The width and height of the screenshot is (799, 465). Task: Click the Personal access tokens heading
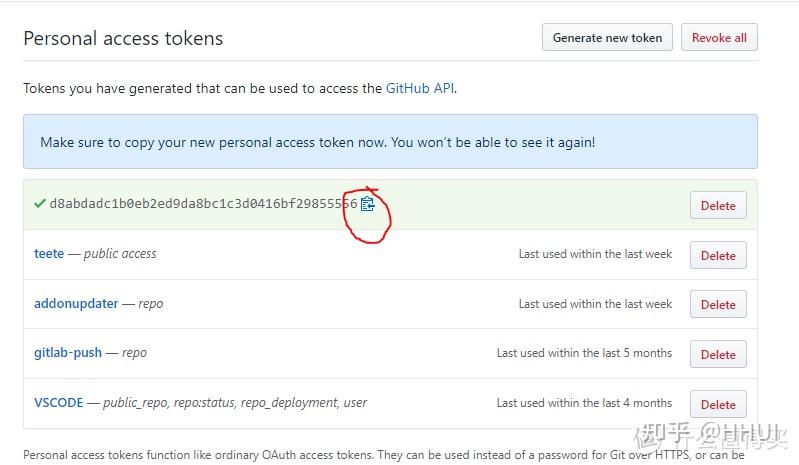[x=123, y=39]
